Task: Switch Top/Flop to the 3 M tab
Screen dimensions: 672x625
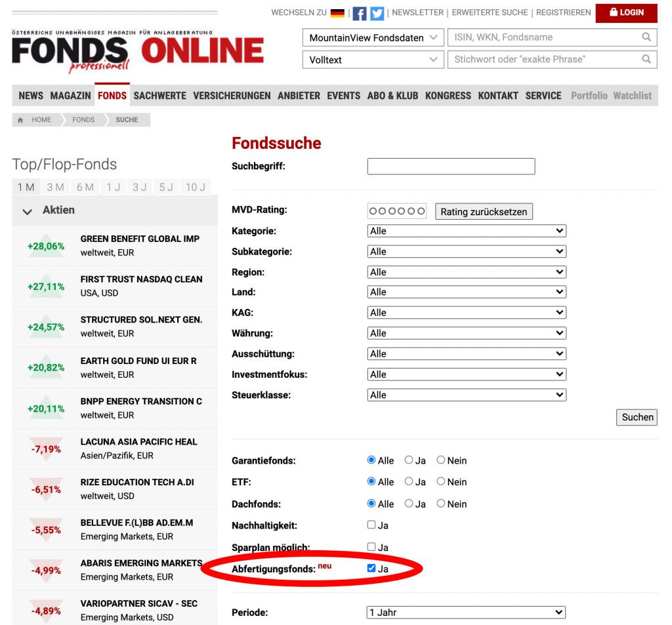Action: click(56, 187)
